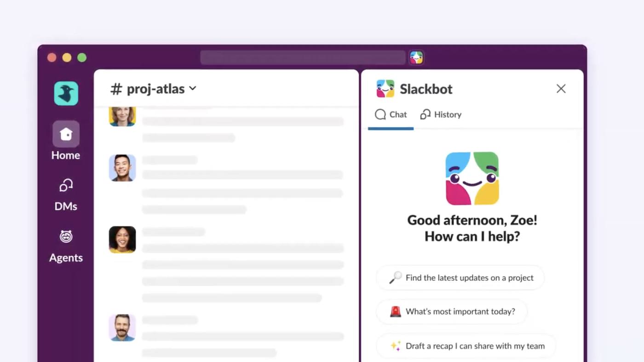Expand the proj-atlas channel dropdown
Screen dimensions: 644x362
193,89
